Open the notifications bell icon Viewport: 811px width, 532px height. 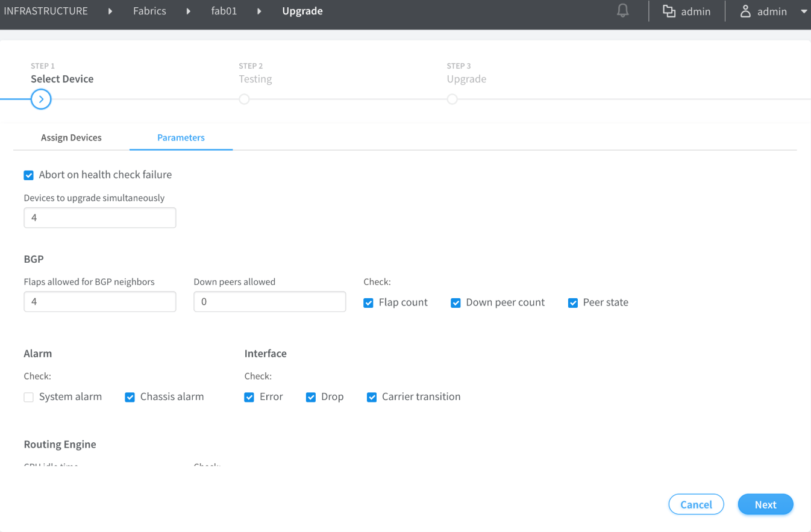623,11
